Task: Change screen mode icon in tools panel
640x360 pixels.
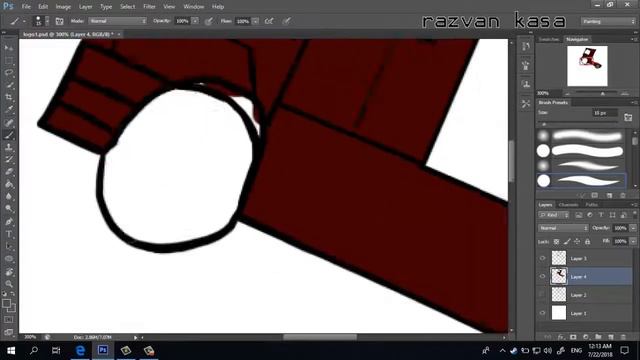Action: (x=9, y=331)
